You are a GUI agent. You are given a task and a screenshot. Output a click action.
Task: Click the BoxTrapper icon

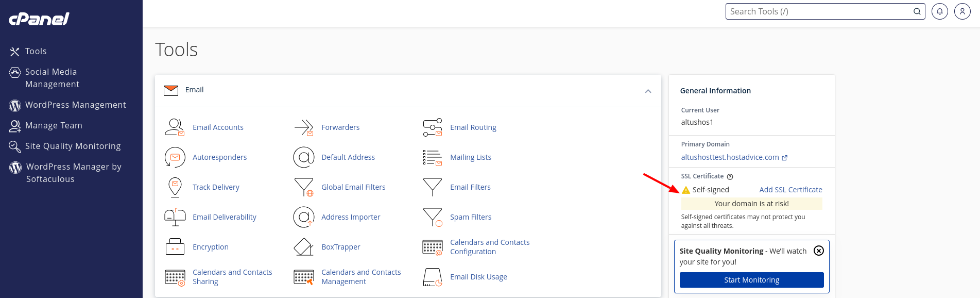[303, 247]
